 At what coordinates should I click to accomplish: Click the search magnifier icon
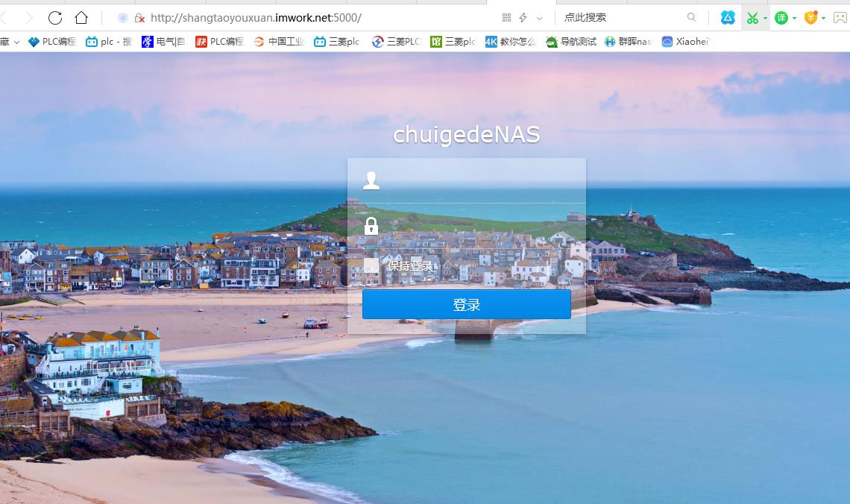pyautogui.click(x=691, y=17)
